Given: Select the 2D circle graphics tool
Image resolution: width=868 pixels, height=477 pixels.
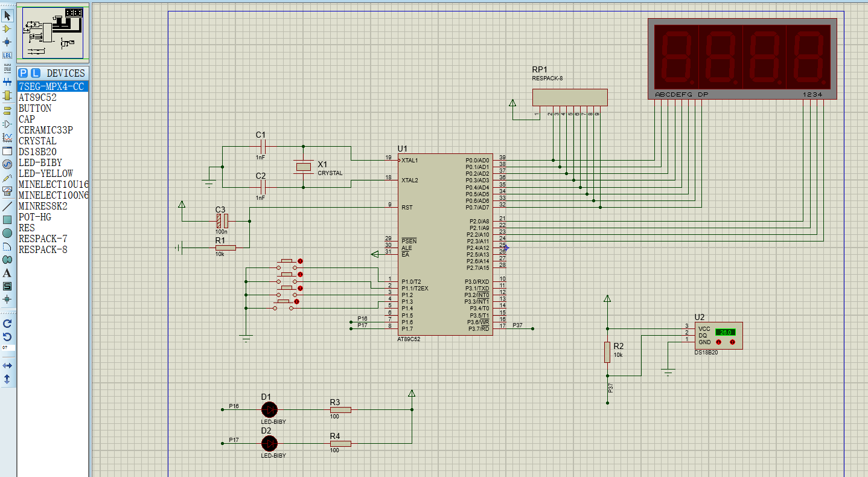Looking at the screenshot, I should [7, 233].
